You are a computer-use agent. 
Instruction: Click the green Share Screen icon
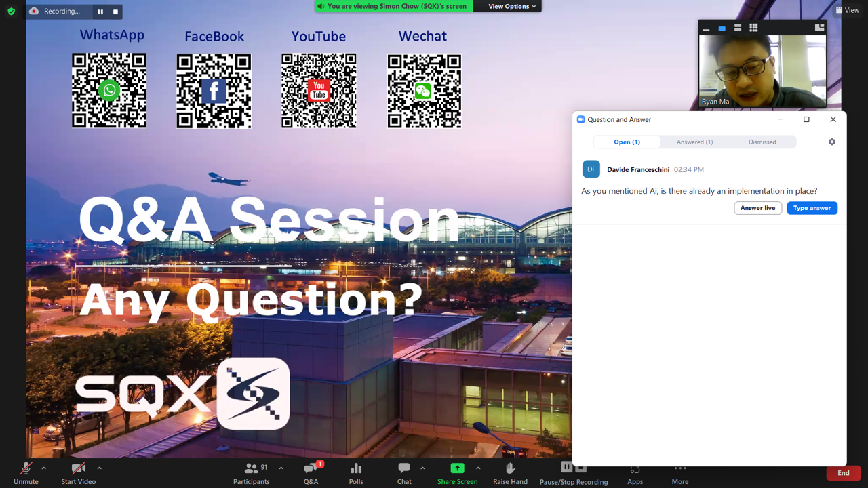click(x=458, y=468)
